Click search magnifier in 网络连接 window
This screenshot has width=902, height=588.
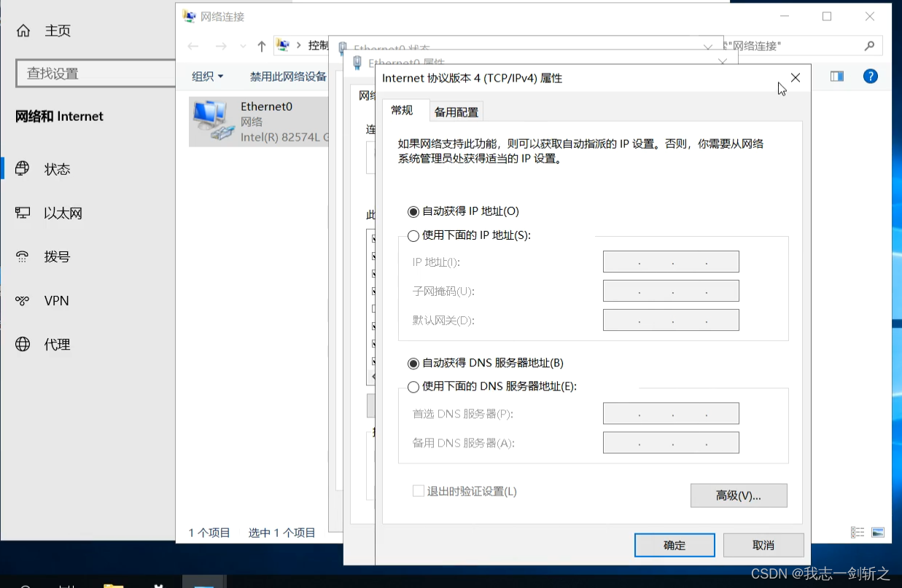click(869, 46)
